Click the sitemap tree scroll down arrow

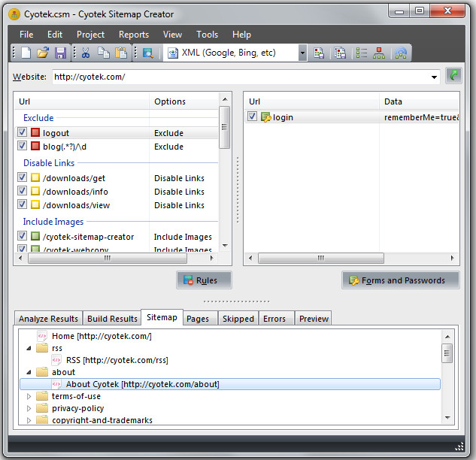pos(447,418)
